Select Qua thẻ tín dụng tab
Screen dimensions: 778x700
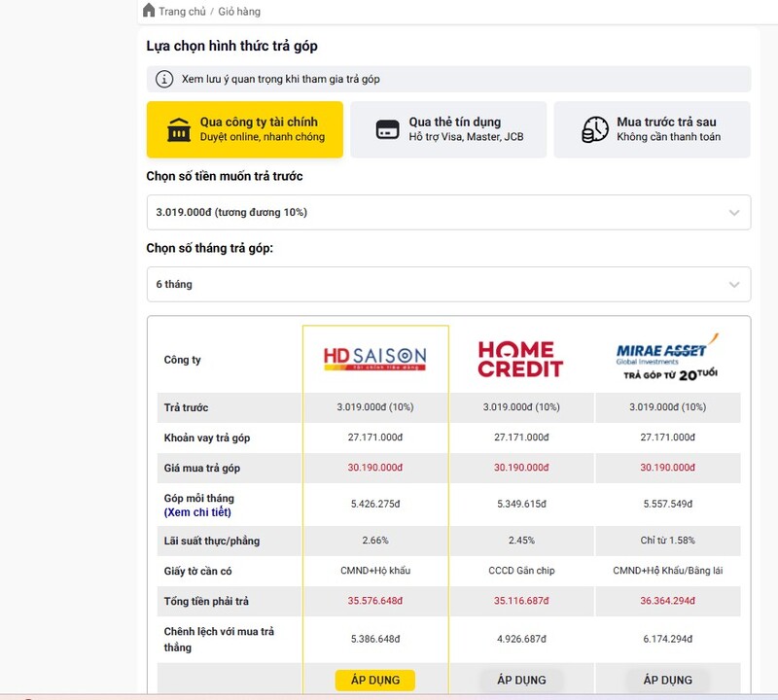pos(448,129)
